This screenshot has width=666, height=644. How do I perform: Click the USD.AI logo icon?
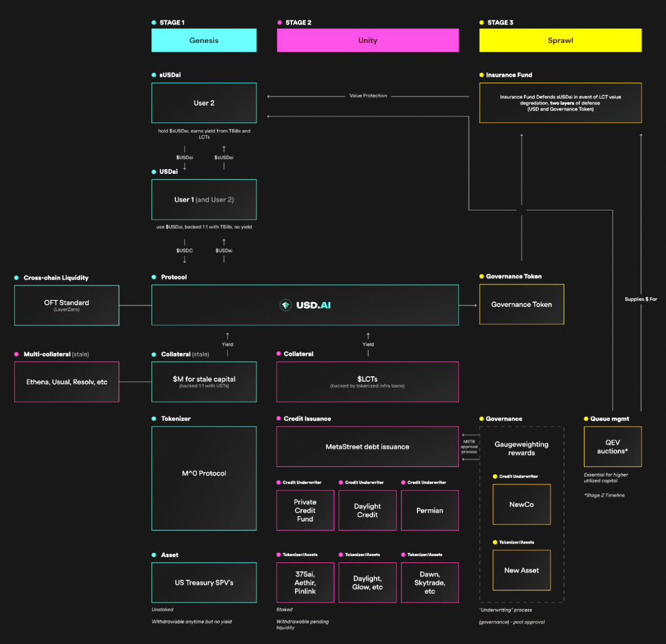[x=286, y=305]
